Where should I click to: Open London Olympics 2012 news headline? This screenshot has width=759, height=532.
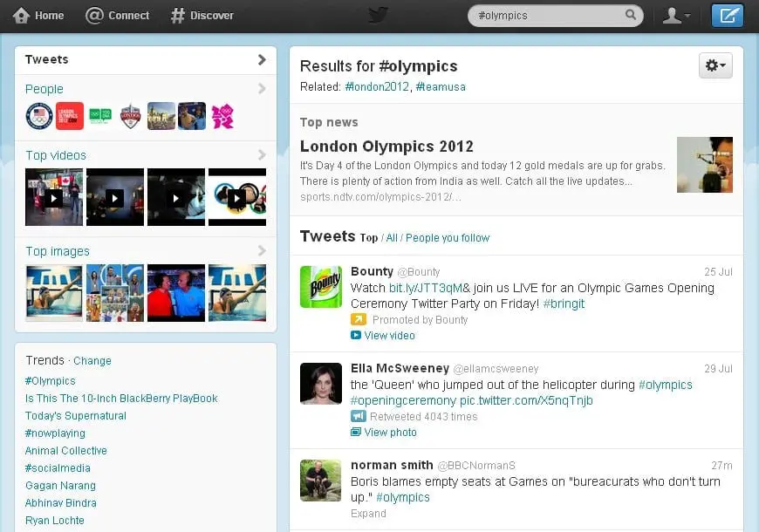(x=386, y=147)
